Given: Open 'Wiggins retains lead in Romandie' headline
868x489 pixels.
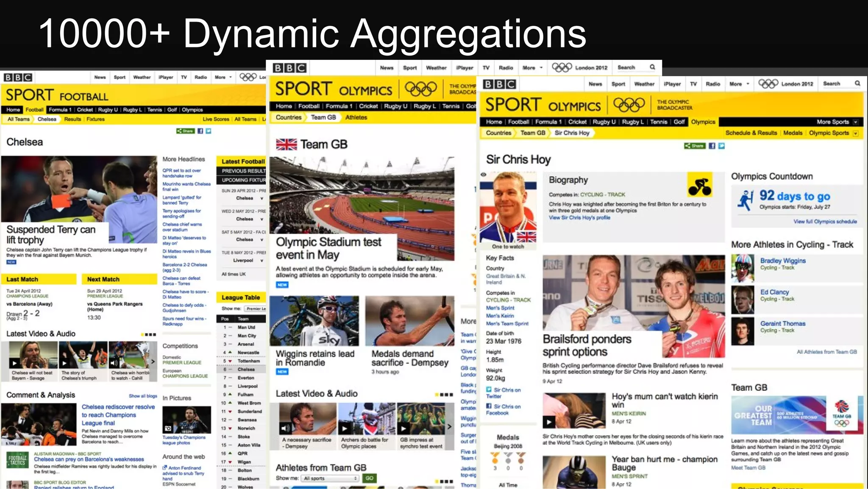Looking at the screenshot, I should click(x=315, y=358).
